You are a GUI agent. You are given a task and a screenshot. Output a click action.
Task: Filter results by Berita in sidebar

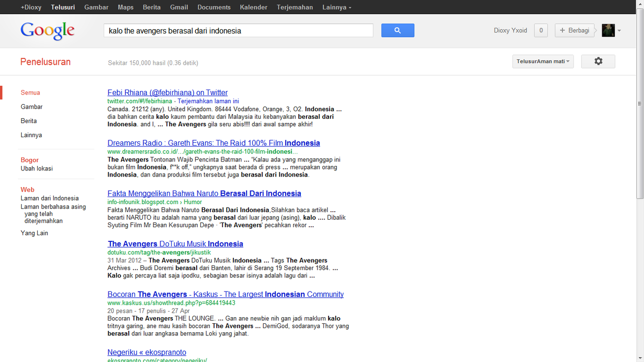(x=29, y=121)
